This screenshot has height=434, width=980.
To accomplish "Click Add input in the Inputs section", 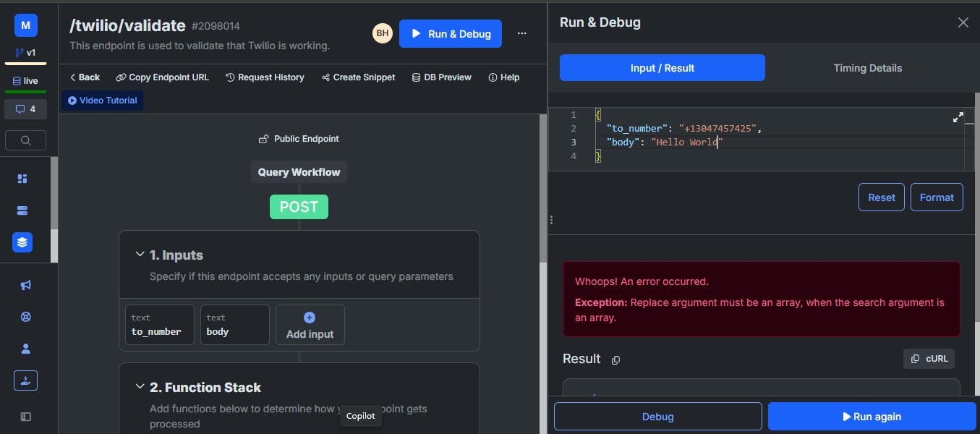I will pos(310,325).
